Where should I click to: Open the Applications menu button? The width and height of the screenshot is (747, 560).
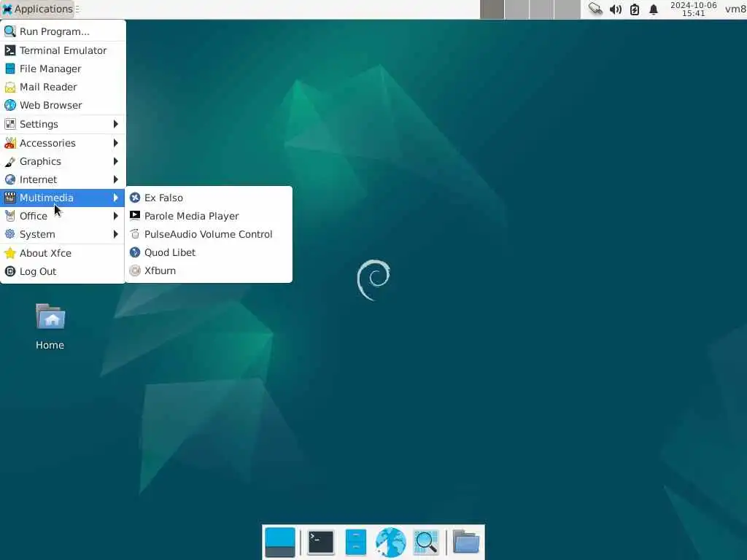(37, 9)
